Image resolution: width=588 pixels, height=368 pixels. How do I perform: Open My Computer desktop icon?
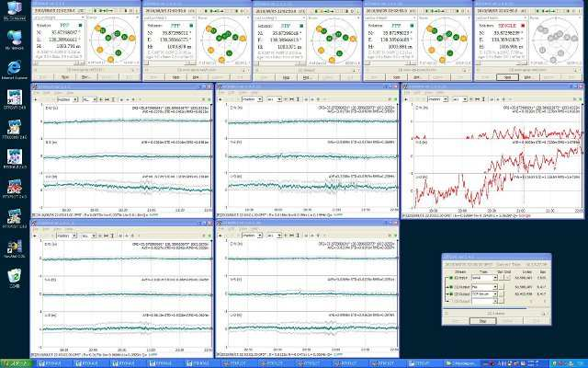click(15, 10)
